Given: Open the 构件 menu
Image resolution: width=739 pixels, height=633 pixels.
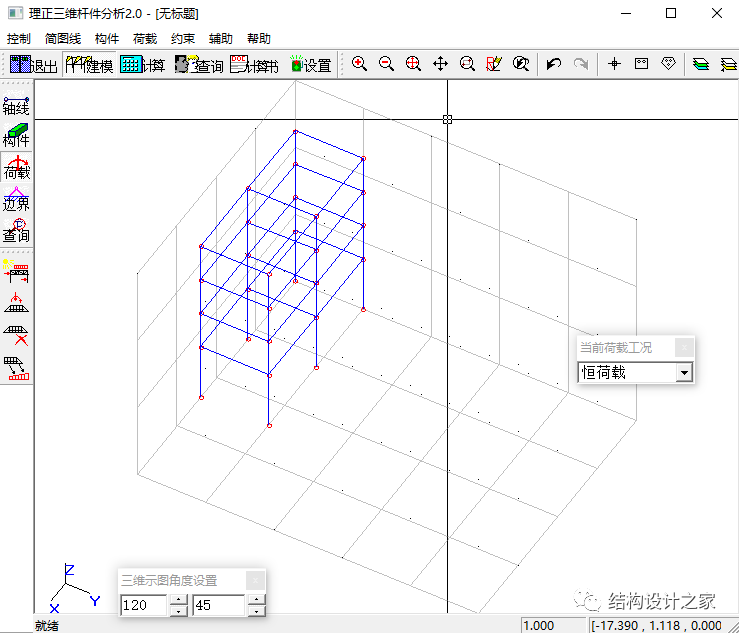Looking at the screenshot, I should pyautogui.click(x=107, y=39).
